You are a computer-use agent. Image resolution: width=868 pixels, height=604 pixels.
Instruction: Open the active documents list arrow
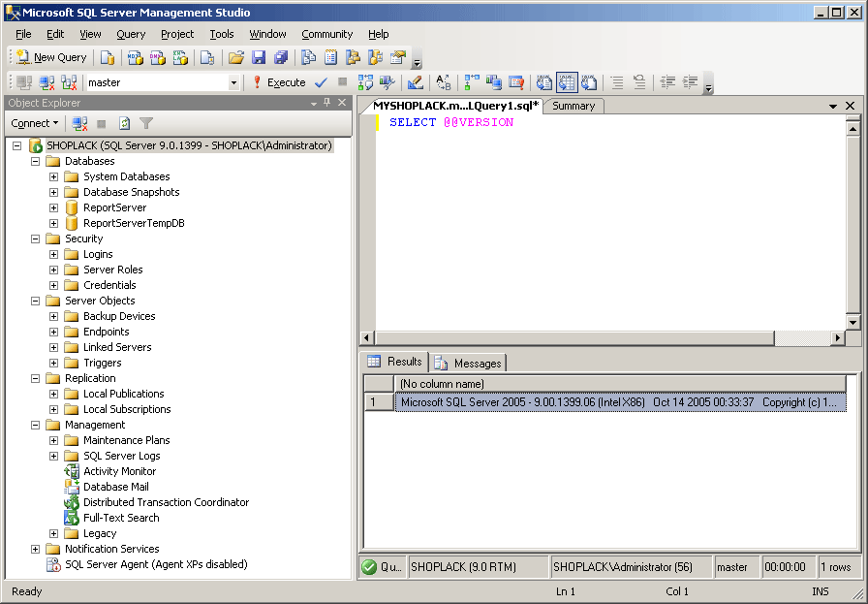coord(832,106)
